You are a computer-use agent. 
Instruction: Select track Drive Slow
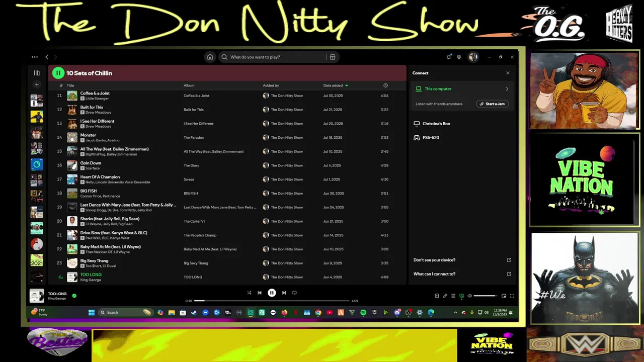click(114, 233)
